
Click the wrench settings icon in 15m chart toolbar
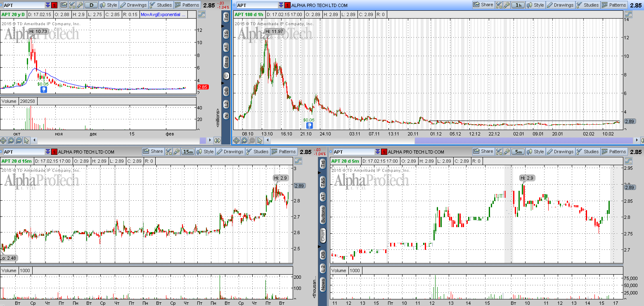(176, 152)
